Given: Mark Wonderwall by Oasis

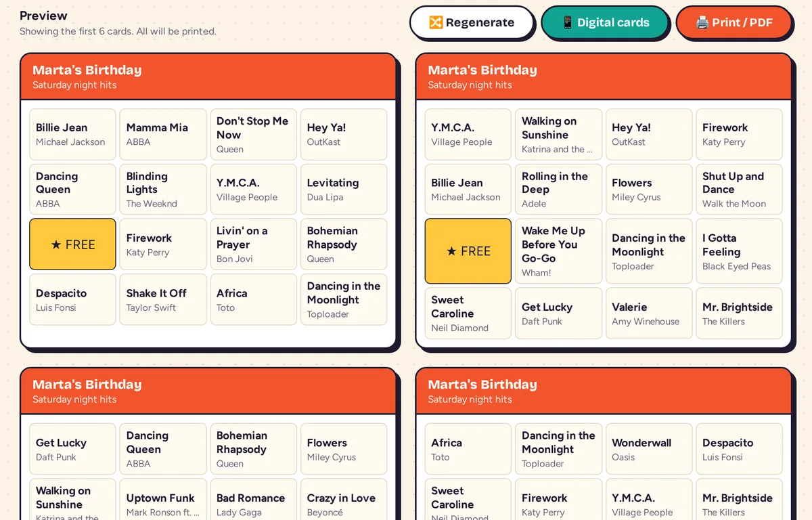Looking at the screenshot, I should [649, 449].
